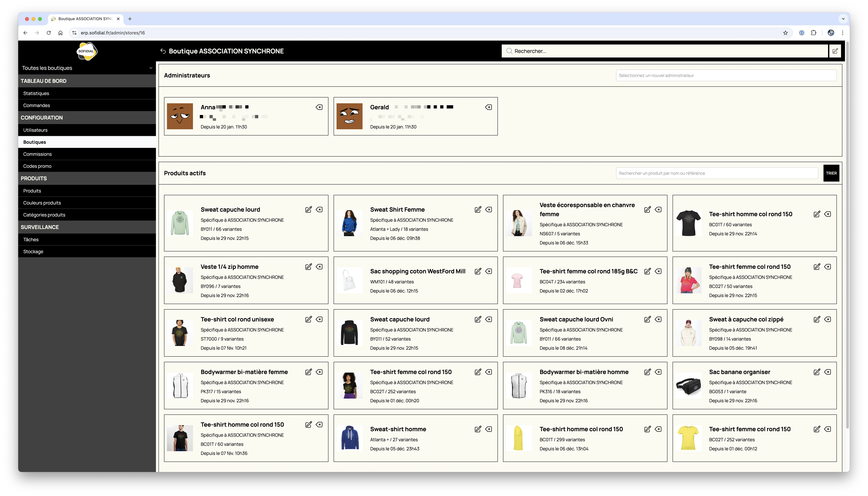Open Couleurs produits page
The width and height of the screenshot is (868, 496).
click(x=87, y=203)
